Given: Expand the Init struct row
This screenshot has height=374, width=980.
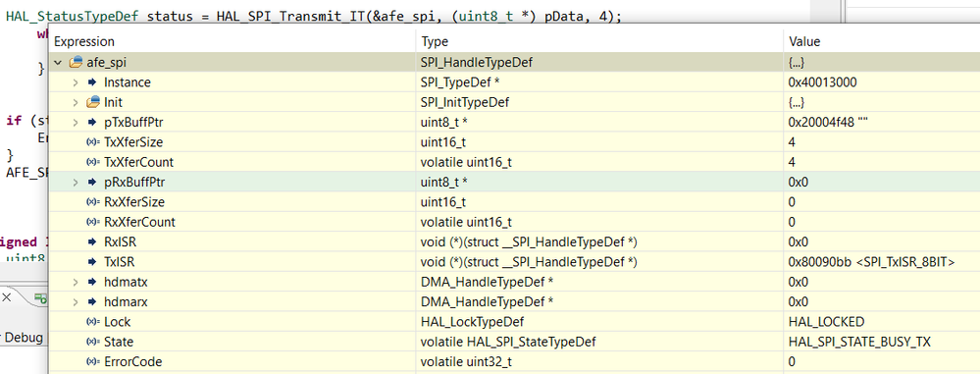Looking at the screenshot, I should click(76, 102).
